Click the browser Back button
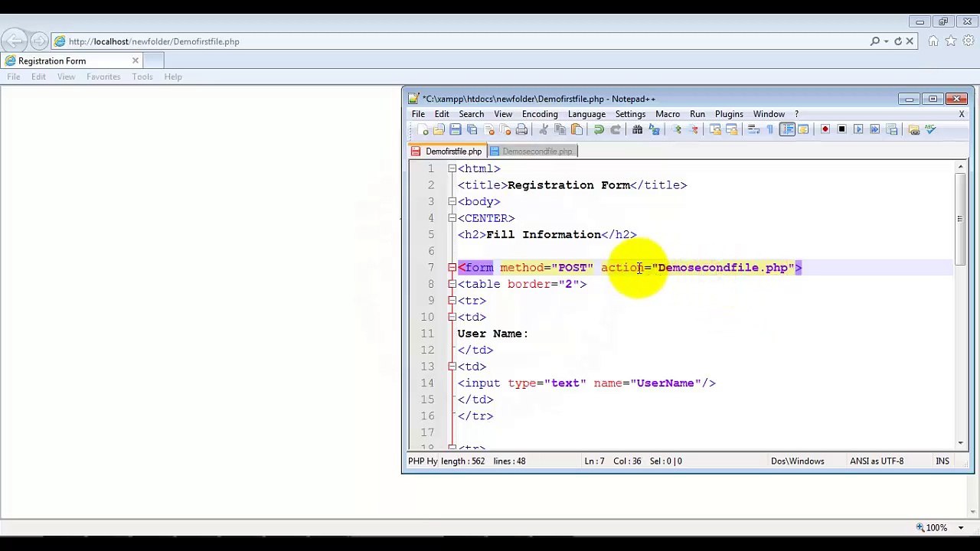 click(15, 40)
